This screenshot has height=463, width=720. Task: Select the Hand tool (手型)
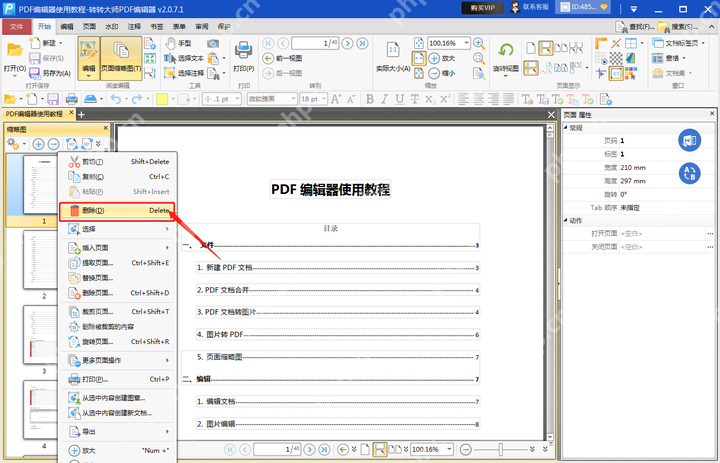point(178,43)
